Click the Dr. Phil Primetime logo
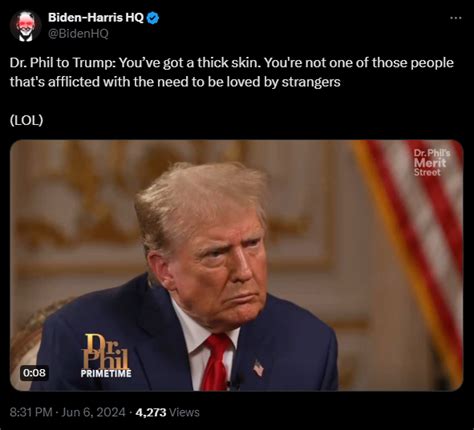The height and width of the screenshot is (430, 474). [x=106, y=356]
